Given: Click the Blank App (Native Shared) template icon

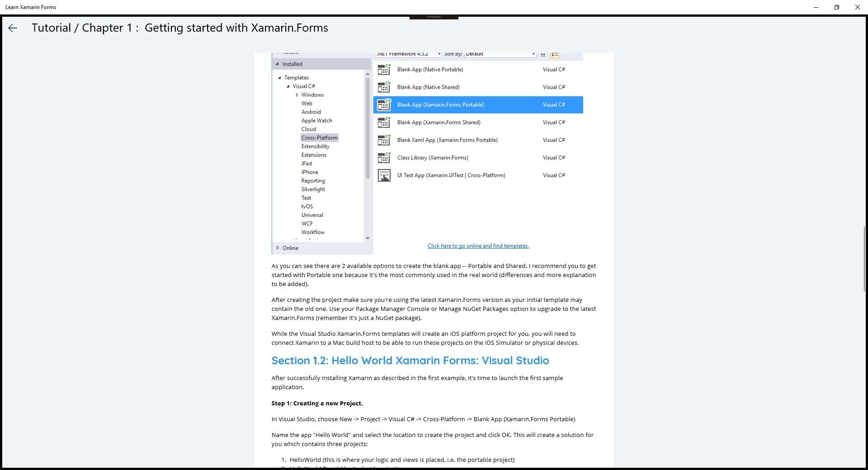Looking at the screenshot, I should (384, 87).
